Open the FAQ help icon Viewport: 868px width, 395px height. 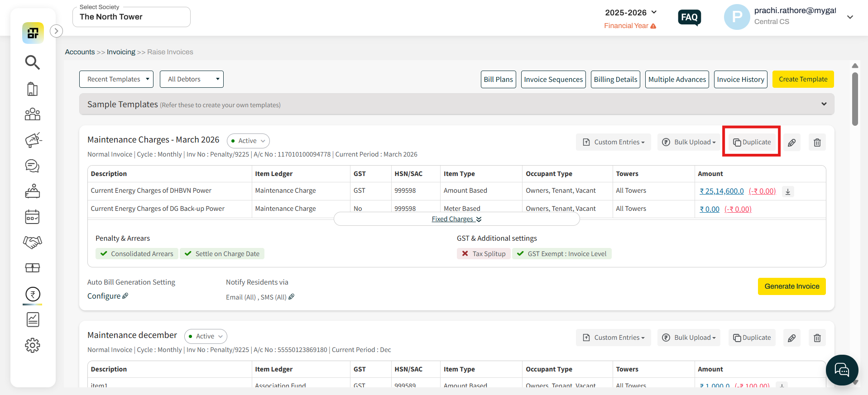coord(690,18)
